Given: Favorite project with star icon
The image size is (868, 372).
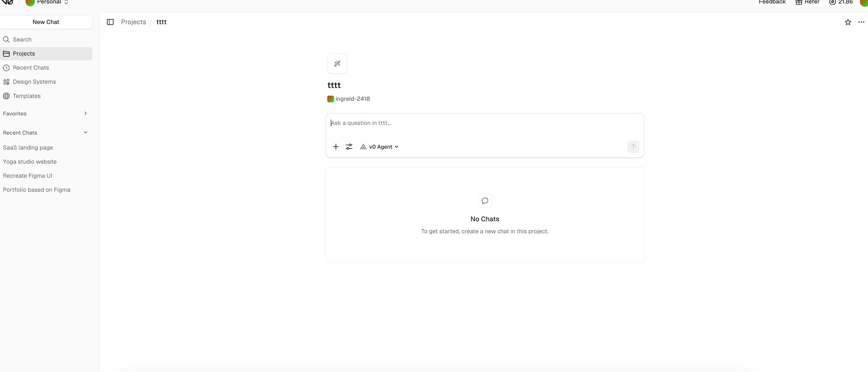Looking at the screenshot, I should click(848, 22).
